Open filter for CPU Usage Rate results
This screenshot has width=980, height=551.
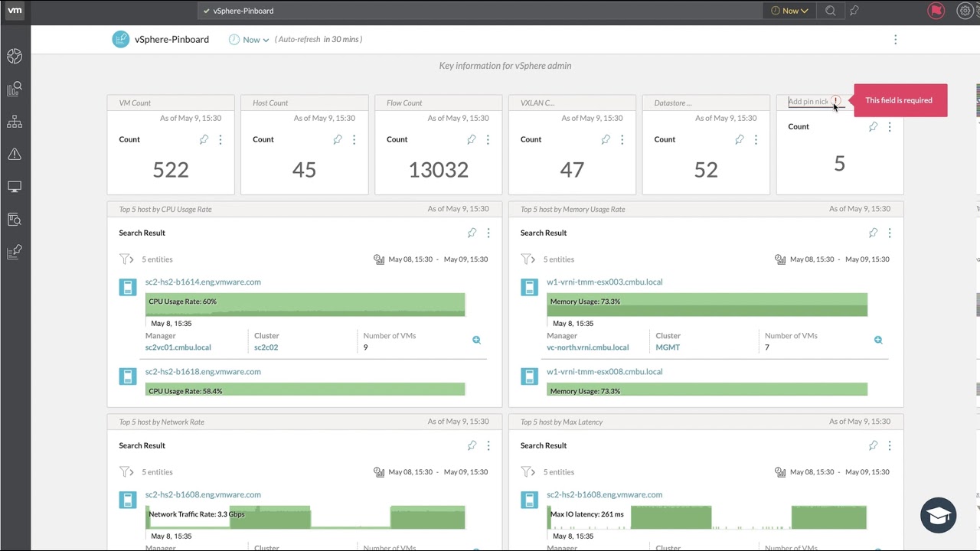pos(126,259)
